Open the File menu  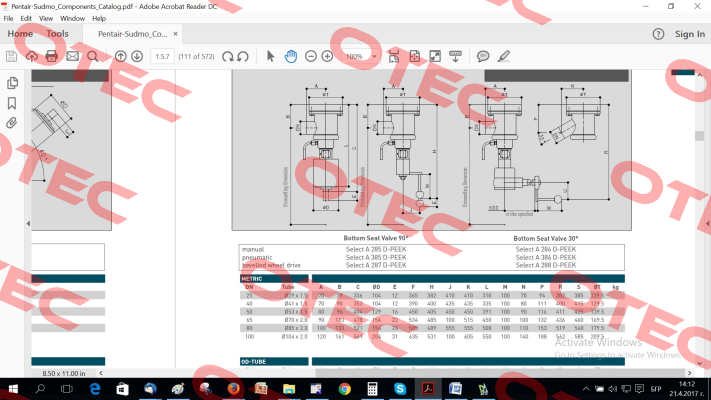[x=8, y=19]
